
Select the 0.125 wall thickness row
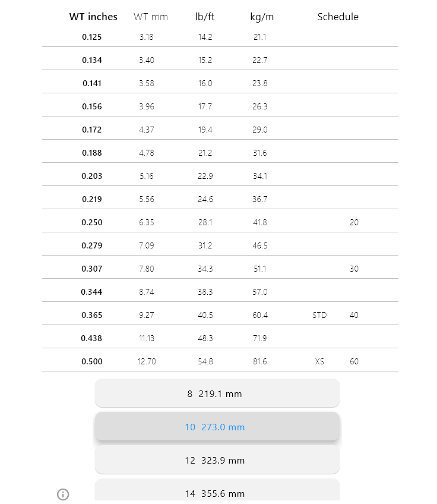pyautogui.click(x=92, y=37)
